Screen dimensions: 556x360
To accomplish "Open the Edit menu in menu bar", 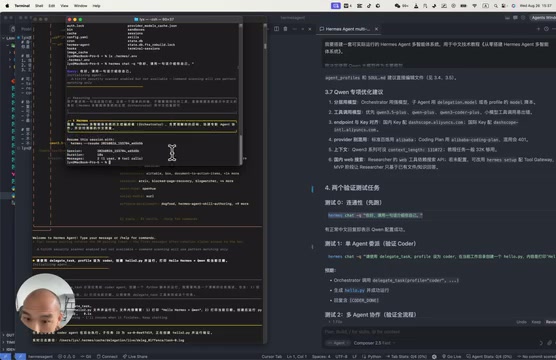I will pos(52,6).
